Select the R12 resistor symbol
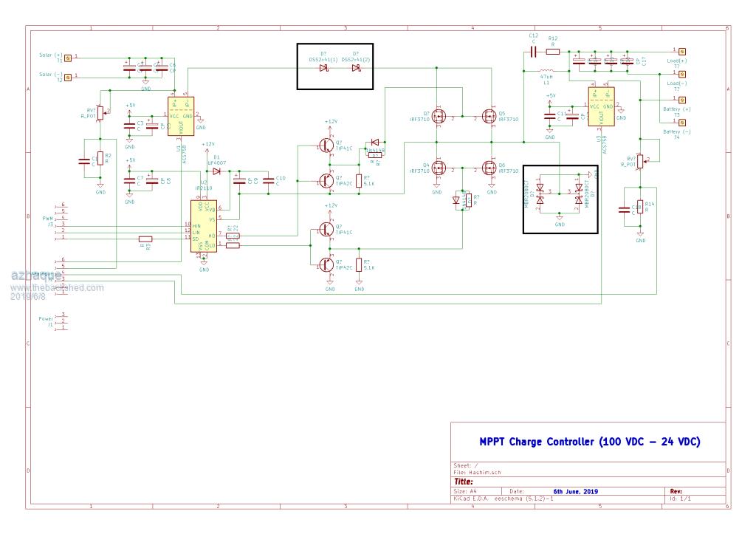 [552, 52]
